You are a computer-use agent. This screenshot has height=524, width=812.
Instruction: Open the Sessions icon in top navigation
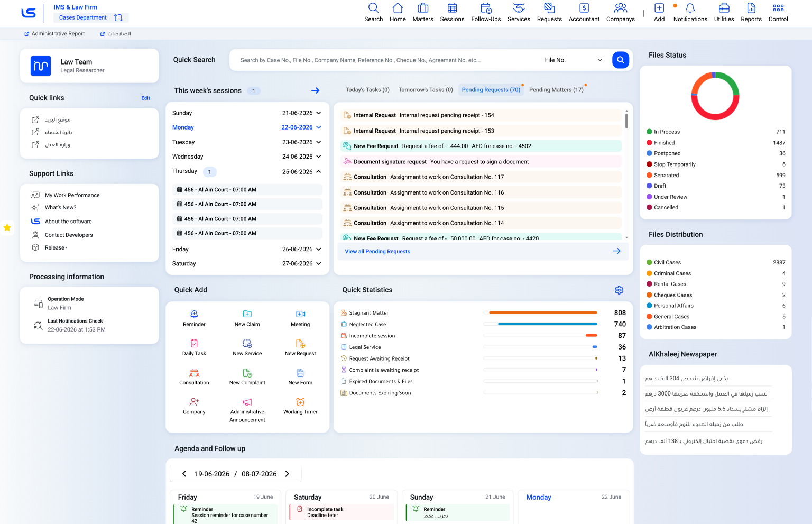point(452,8)
